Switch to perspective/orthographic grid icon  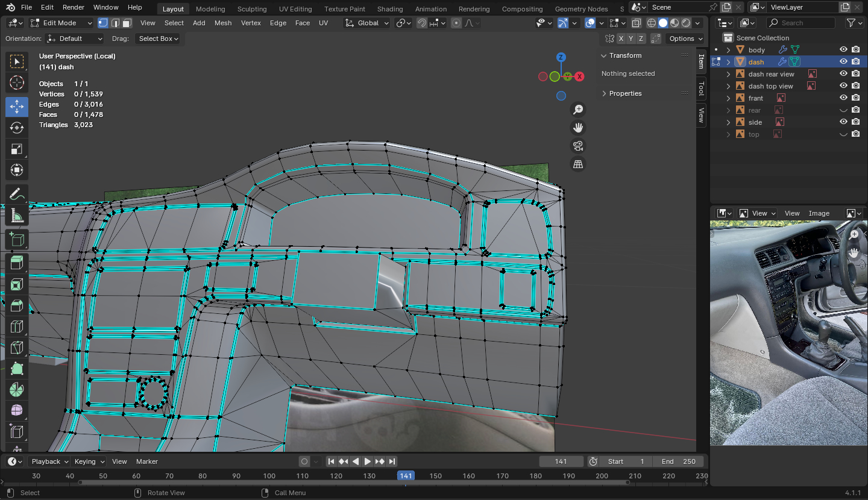point(578,164)
